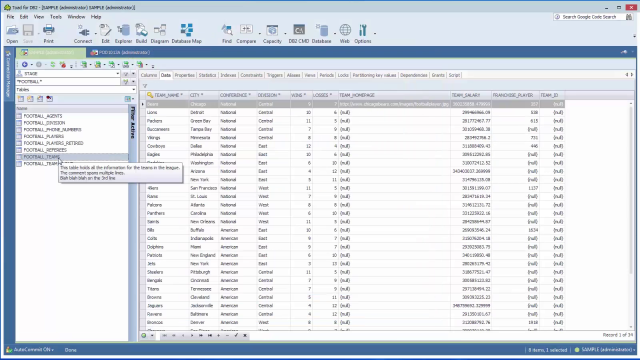This screenshot has height=360, width=640.
Task: Click the create table icon in object toolbar
Action: click(21, 99)
